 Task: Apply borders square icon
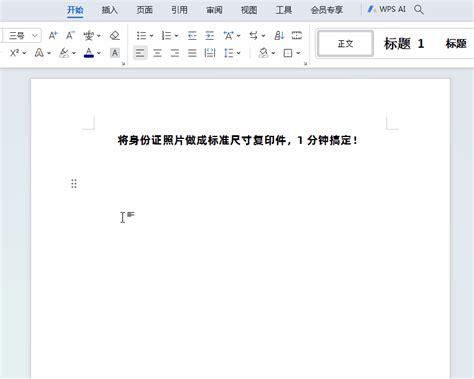coord(288,53)
